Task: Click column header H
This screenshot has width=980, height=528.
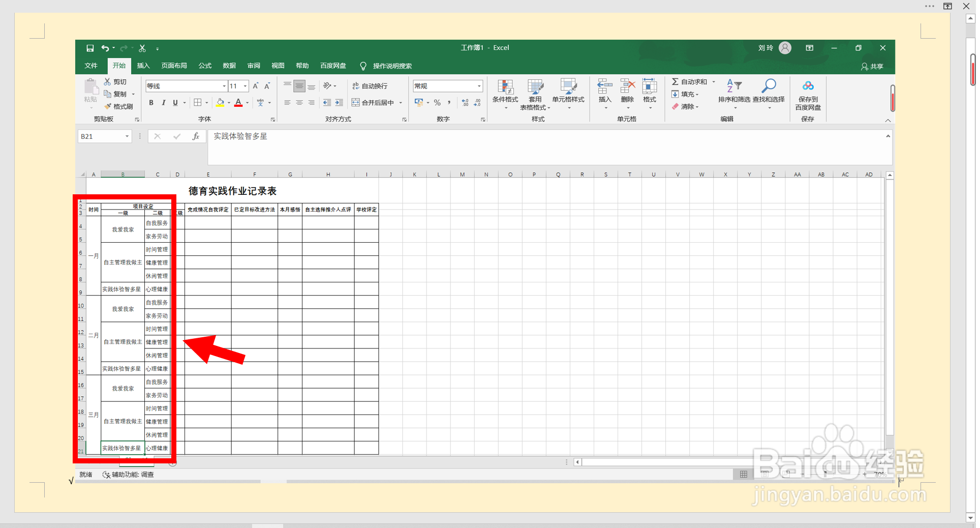Action: [x=328, y=174]
